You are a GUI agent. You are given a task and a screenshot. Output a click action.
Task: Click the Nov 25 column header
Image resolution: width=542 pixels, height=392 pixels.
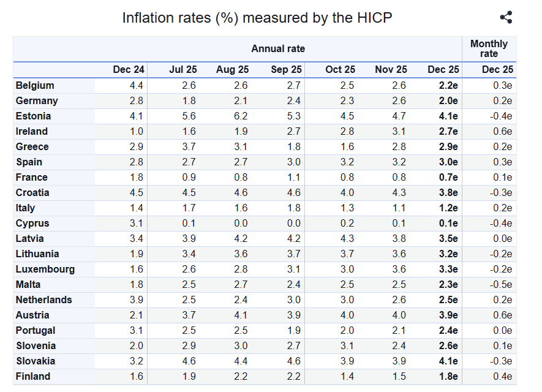click(391, 70)
